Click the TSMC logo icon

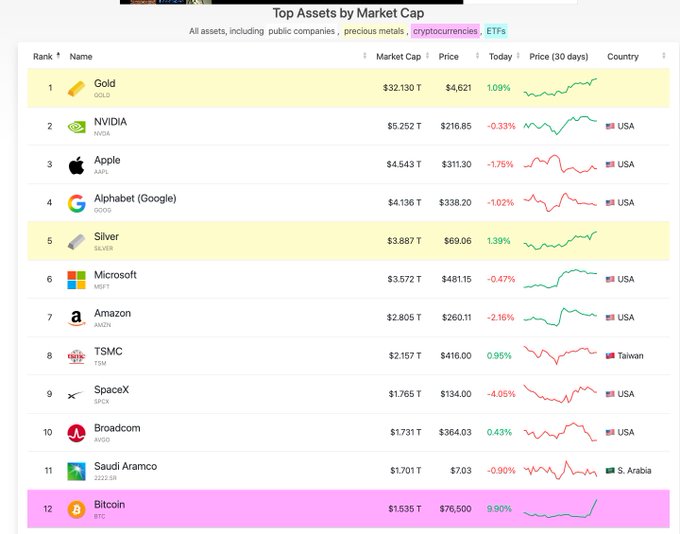pos(76,357)
